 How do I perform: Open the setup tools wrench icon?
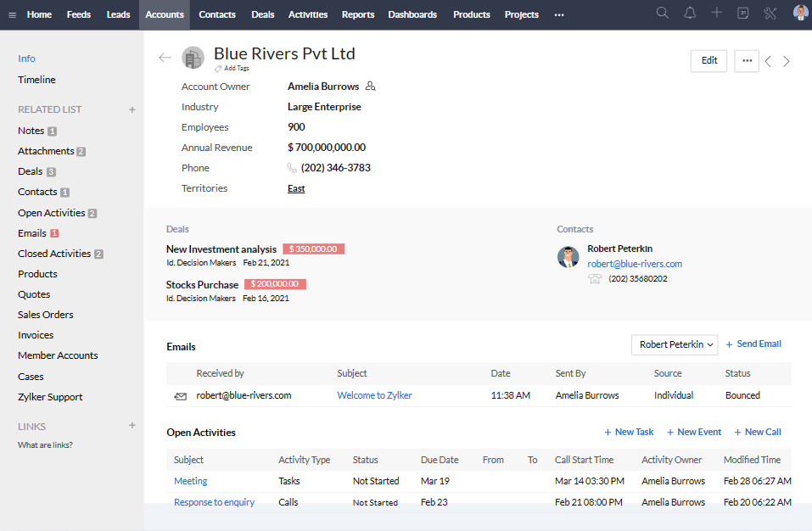click(770, 14)
